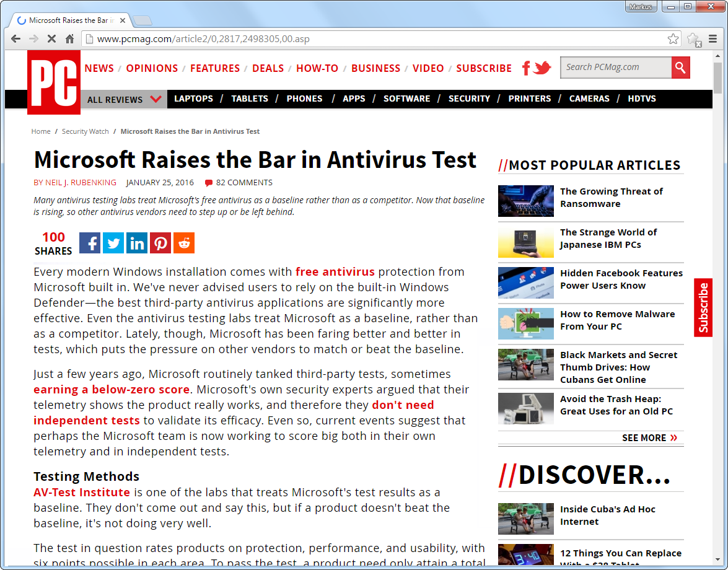The width and height of the screenshot is (728, 570).
Task: Open the Deals section
Action: [268, 68]
